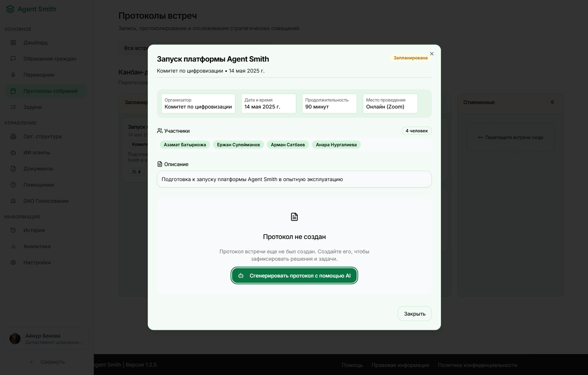
Task: Click the Agent Smith logo icon
Action: tap(10, 9)
